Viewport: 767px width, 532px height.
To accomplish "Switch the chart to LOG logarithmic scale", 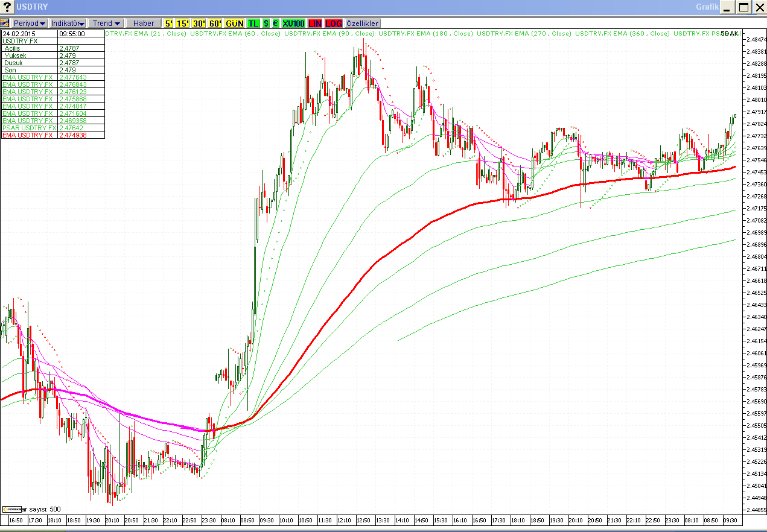I will (334, 23).
